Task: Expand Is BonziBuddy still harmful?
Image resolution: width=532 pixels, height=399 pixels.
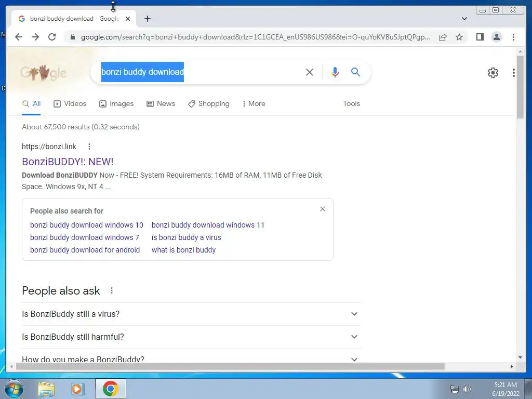Action: click(x=191, y=337)
